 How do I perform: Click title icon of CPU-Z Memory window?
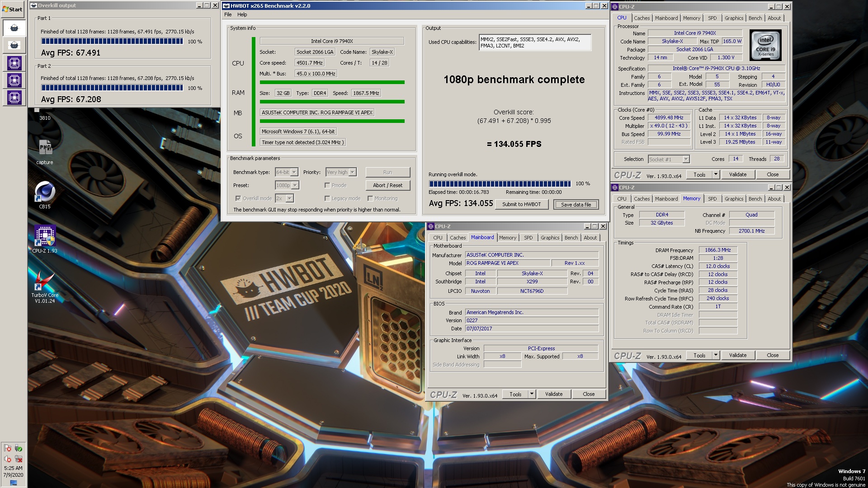coord(615,188)
